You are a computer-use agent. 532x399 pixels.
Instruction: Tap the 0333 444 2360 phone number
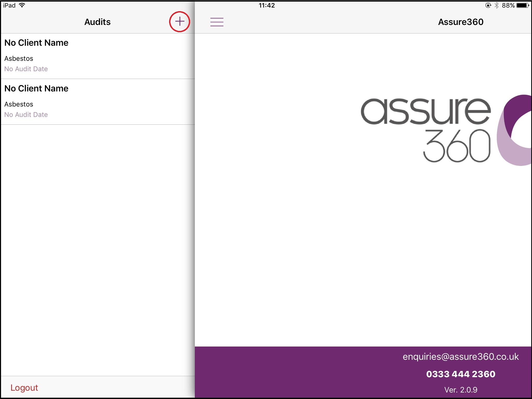point(461,374)
